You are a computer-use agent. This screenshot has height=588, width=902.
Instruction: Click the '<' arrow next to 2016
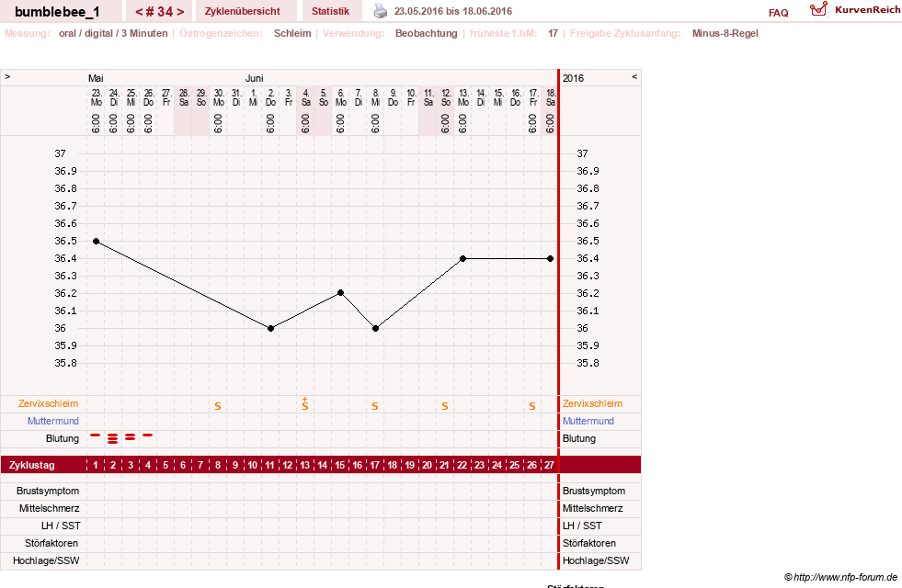pos(634,77)
